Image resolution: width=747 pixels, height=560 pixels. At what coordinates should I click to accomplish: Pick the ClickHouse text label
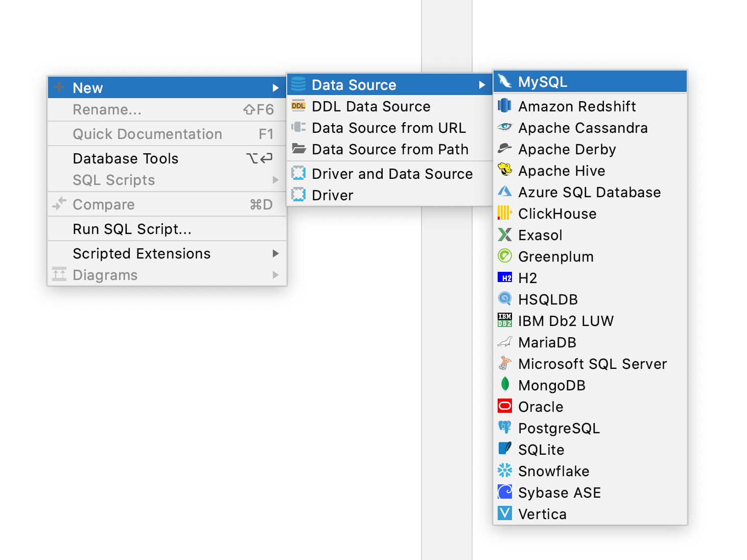(x=557, y=214)
